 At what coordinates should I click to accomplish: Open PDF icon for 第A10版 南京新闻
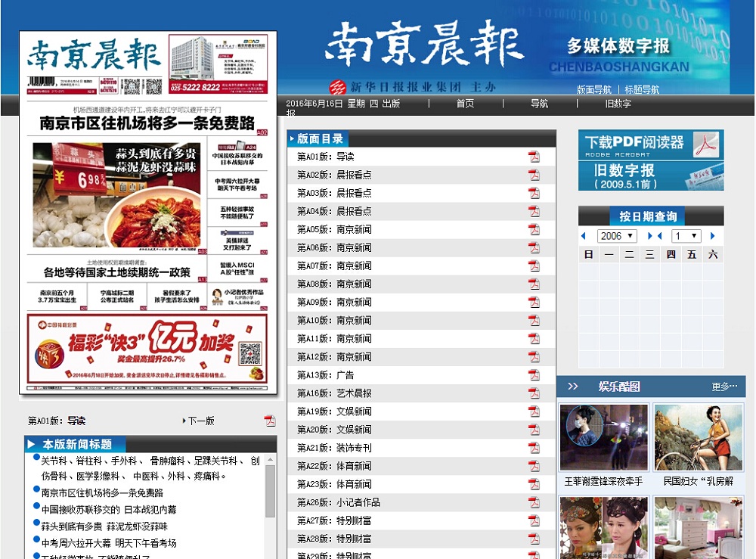534,320
